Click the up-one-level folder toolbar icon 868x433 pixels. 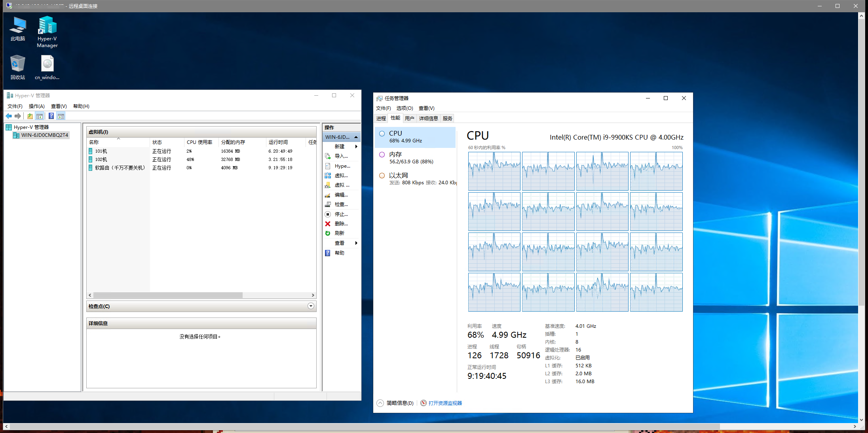point(30,116)
